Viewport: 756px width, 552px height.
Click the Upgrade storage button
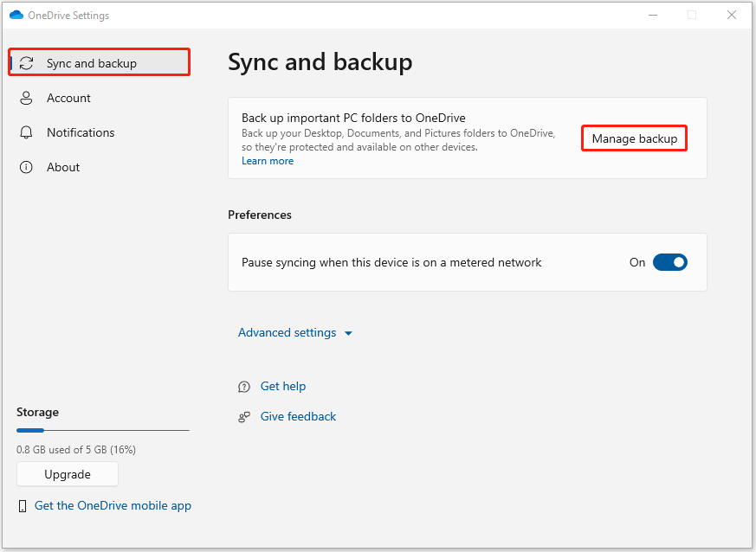[x=68, y=474]
